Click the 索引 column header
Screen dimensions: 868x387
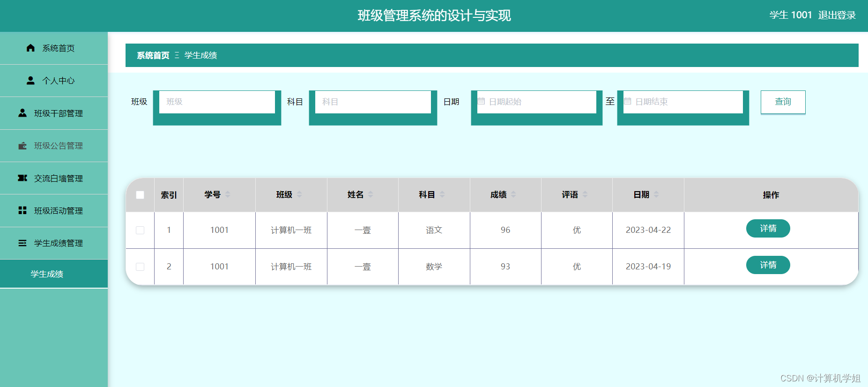tap(169, 195)
